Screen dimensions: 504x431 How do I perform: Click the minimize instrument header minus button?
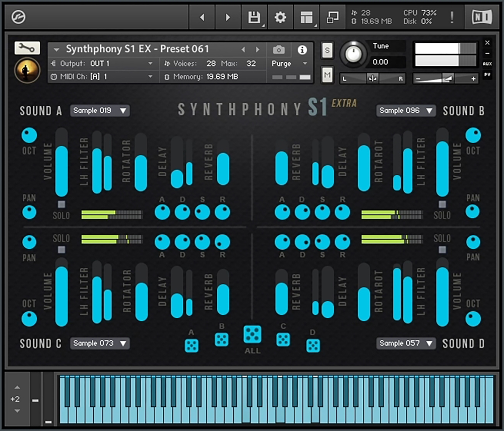click(487, 53)
